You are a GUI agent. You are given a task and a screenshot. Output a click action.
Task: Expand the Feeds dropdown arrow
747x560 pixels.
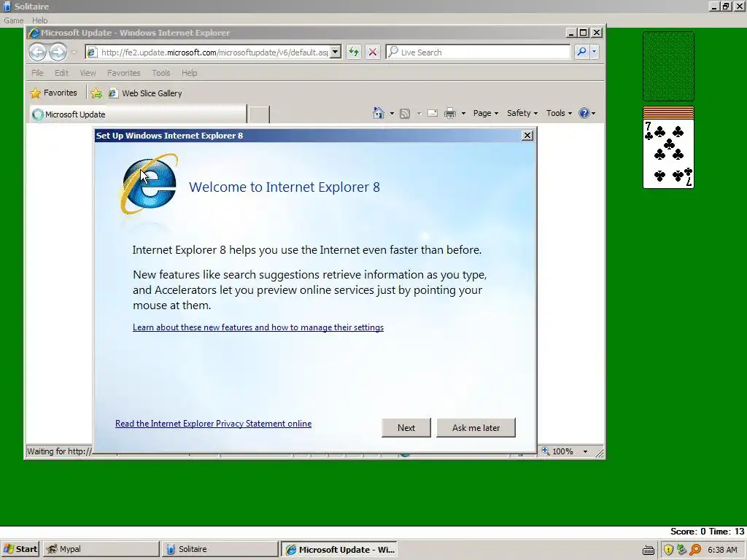pos(419,113)
